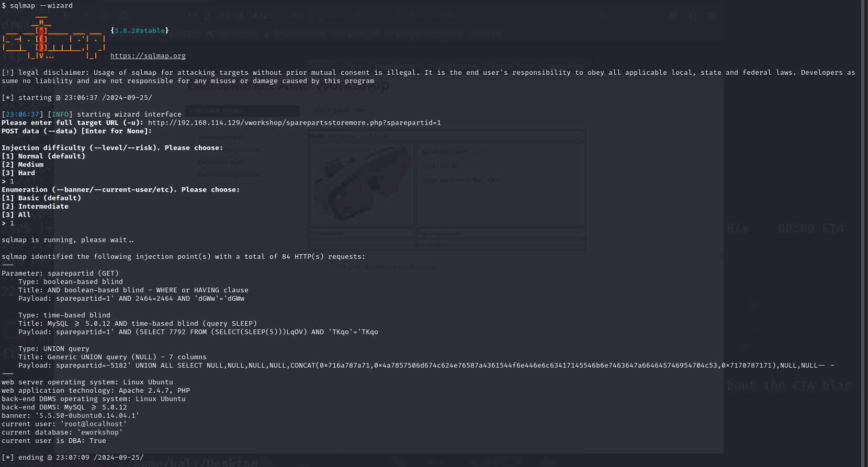Screen dimensions: 868x467
Task: Click bookmark star in background browser address bar
Action: [604, 16]
